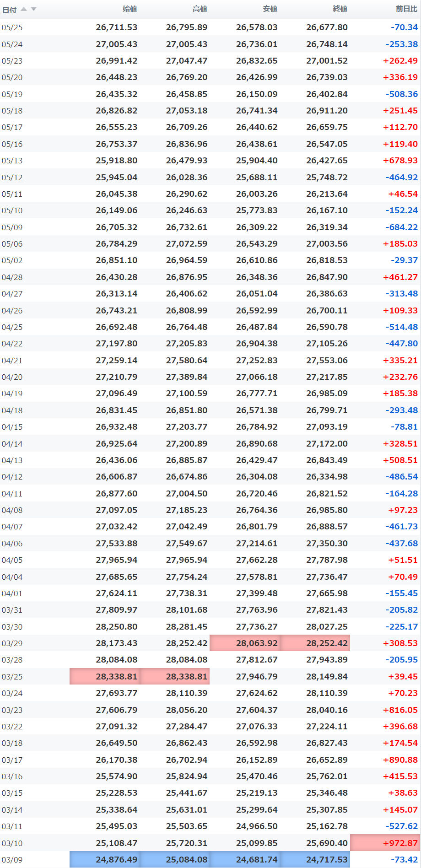Screen dimensions: 421x868
Task: Click the 05/09 change value -684.22
Action: (401, 227)
